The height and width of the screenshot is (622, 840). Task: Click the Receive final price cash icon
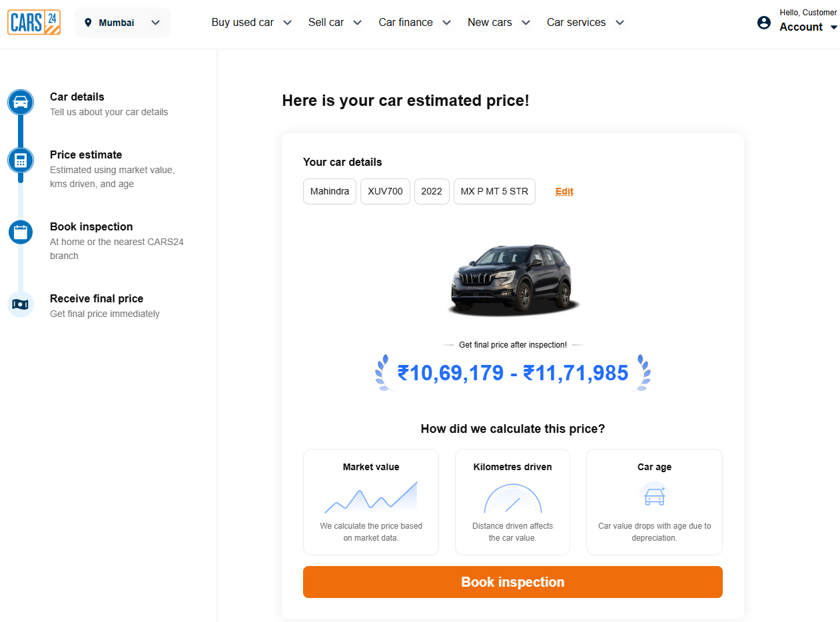21,304
